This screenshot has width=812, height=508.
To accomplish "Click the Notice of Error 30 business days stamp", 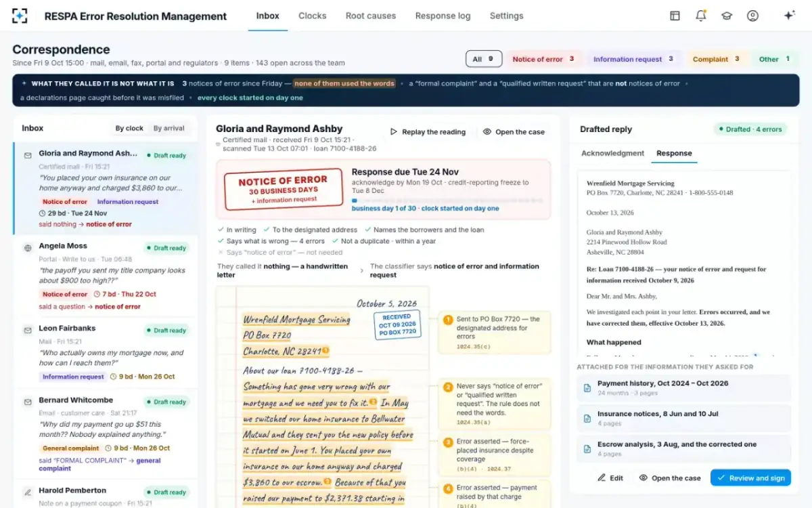I will (x=283, y=189).
